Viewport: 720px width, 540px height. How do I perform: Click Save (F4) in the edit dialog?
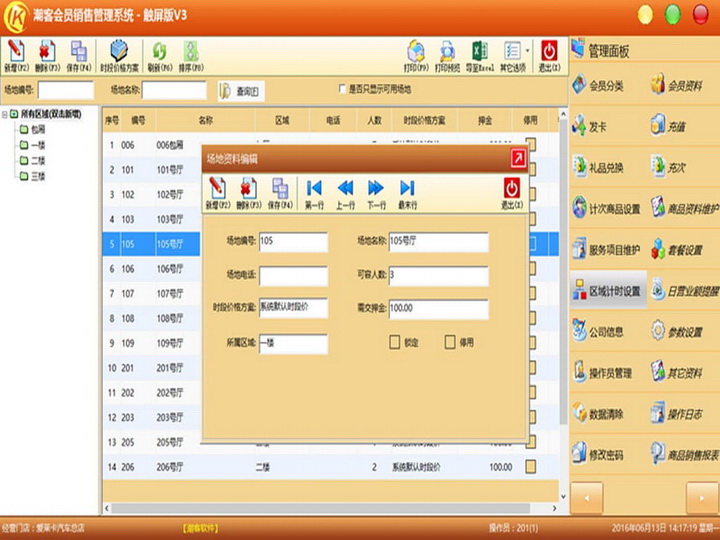[280, 193]
